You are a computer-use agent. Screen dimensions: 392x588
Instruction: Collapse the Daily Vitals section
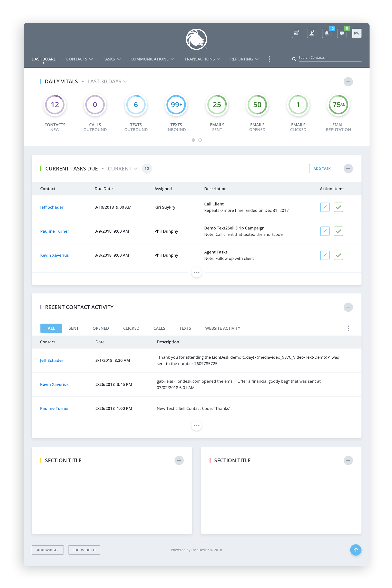[x=348, y=81]
